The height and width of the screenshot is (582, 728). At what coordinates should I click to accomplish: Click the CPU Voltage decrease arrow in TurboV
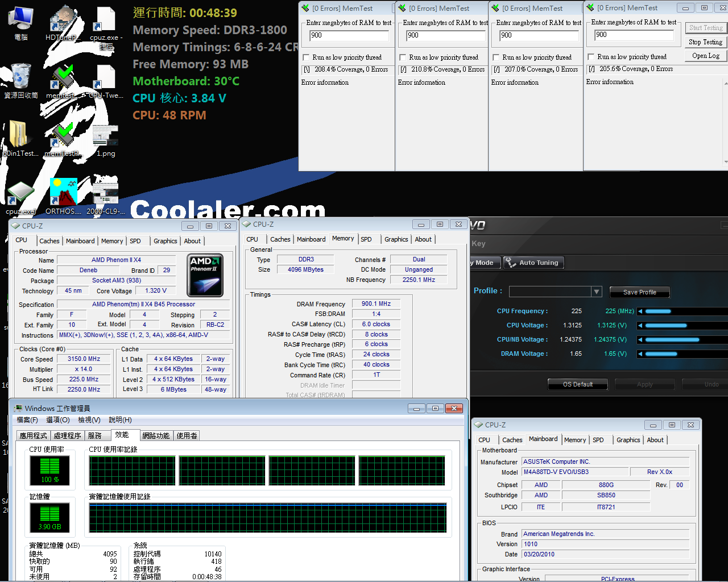pyautogui.click(x=640, y=326)
